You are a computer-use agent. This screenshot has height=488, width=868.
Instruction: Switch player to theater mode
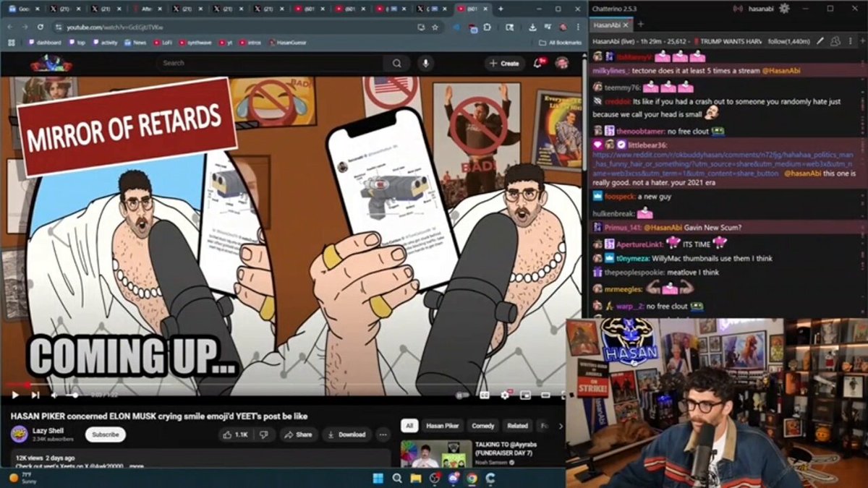click(546, 395)
